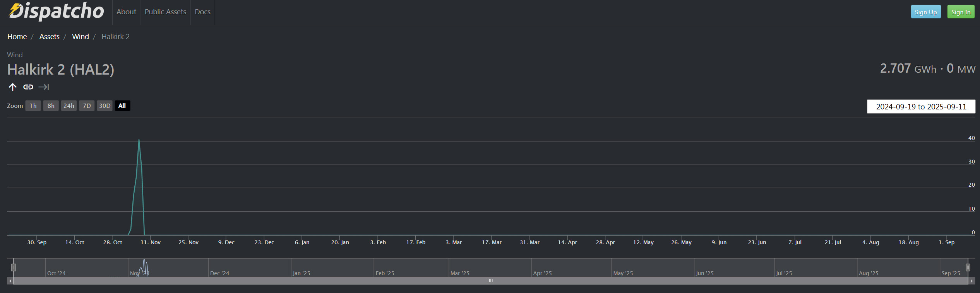Go to the Wind breadcrumb link

coord(81,37)
